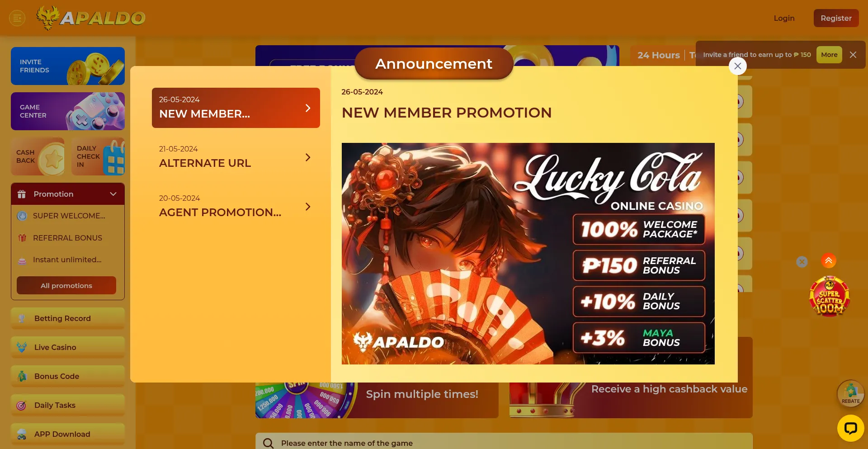Open the Live Casino menu item
868x449 pixels.
click(x=68, y=347)
